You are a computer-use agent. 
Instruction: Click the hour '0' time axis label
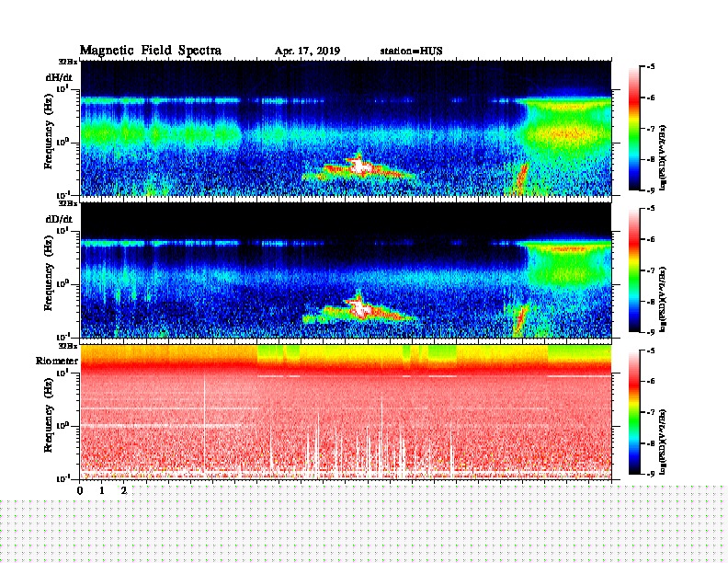[x=80, y=490]
